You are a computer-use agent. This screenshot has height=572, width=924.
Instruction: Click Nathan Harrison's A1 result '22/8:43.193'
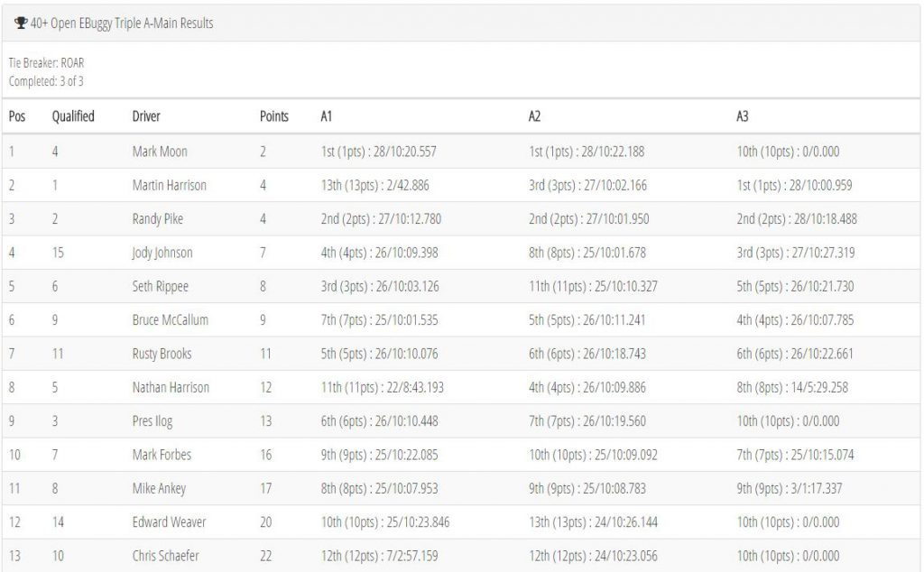[x=415, y=387]
